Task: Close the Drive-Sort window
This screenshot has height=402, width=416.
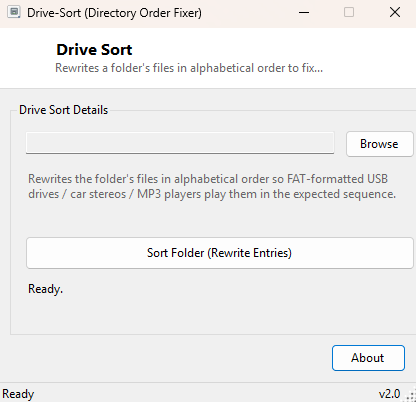Action: click(395, 13)
